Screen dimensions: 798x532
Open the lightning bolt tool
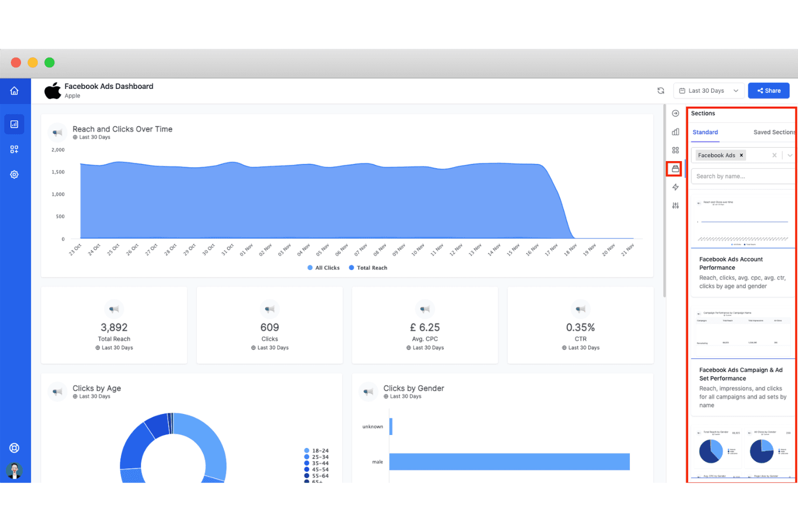point(676,187)
